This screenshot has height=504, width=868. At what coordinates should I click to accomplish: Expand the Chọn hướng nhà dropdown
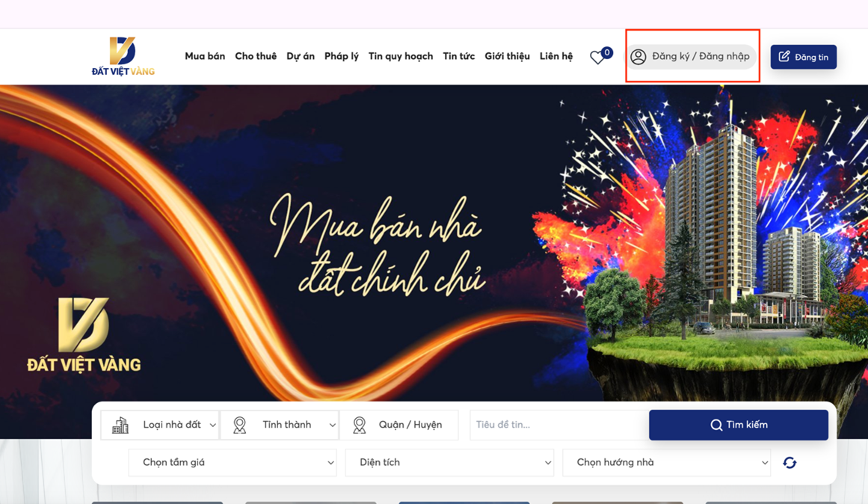(666, 462)
